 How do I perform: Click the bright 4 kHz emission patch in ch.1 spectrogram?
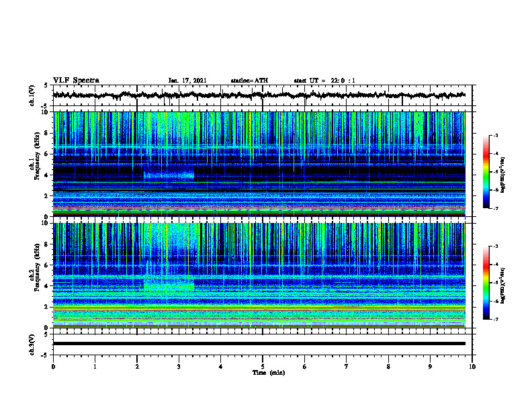click(169, 175)
